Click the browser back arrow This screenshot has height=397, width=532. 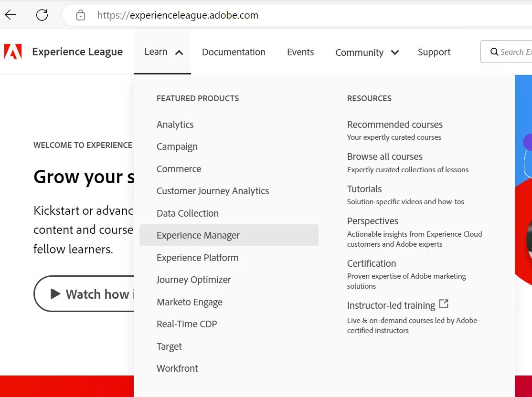point(11,15)
